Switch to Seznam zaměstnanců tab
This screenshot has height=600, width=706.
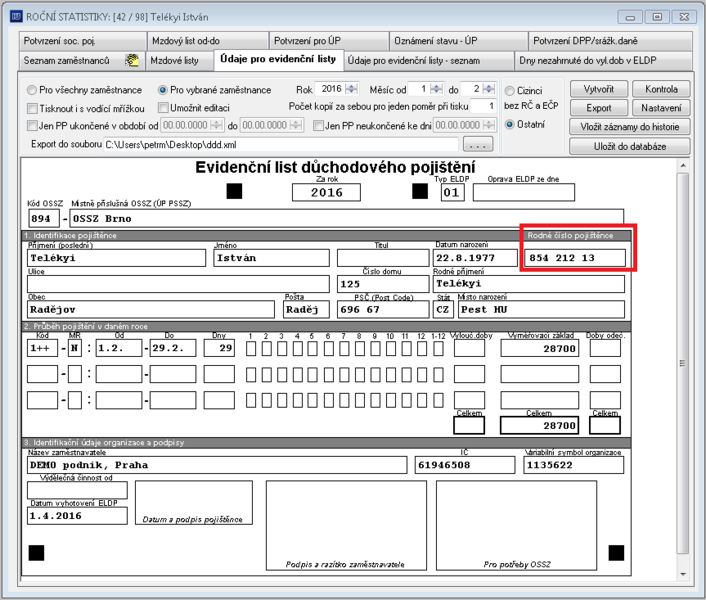pyautogui.click(x=82, y=61)
